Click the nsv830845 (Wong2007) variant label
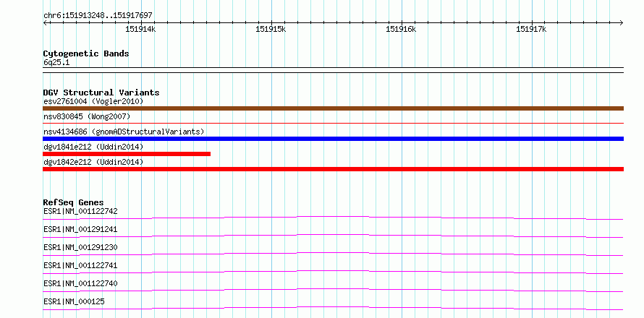The image size is (644, 318). coord(87,116)
